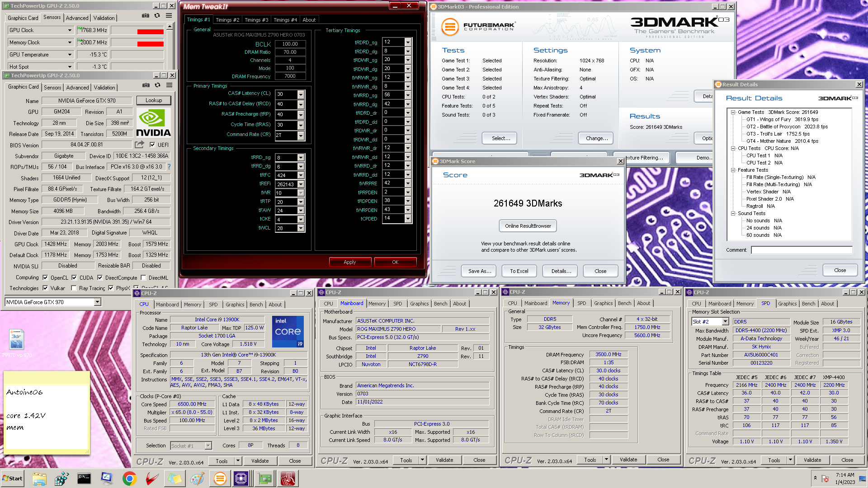
Task: Open the CAS# Latency dropdown in Mem TweakIt
Action: coord(301,94)
